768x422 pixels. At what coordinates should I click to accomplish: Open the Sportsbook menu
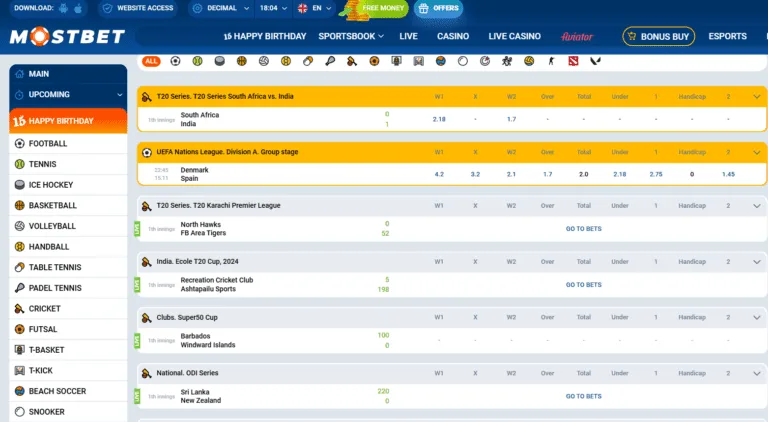(351, 36)
